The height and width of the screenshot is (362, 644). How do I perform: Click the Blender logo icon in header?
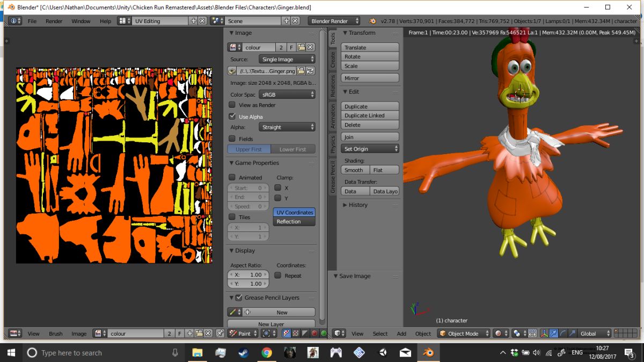pos(372,21)
